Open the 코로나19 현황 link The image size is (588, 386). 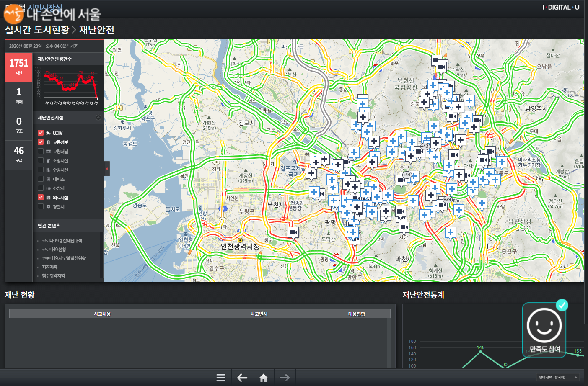pyautogui.click(x=54, y=250)
